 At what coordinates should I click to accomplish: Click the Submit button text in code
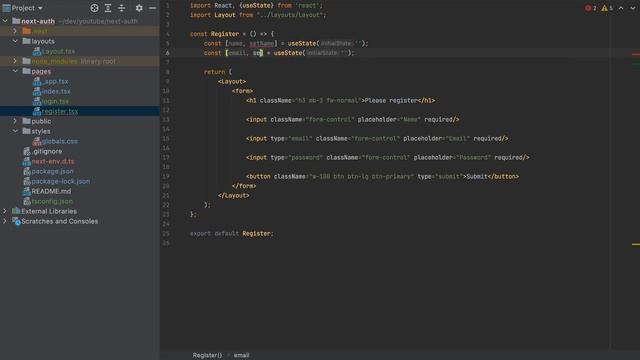(477, 176)
